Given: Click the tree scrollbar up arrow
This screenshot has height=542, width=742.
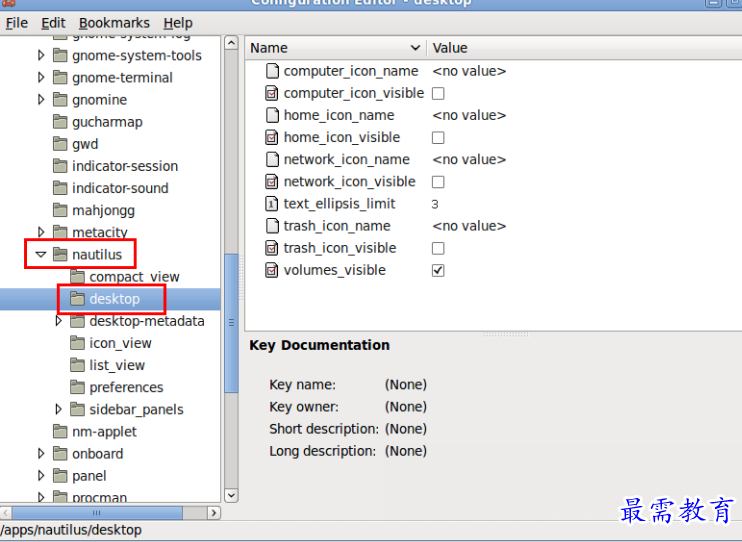Looking at the screenshot, I should 231,44.
